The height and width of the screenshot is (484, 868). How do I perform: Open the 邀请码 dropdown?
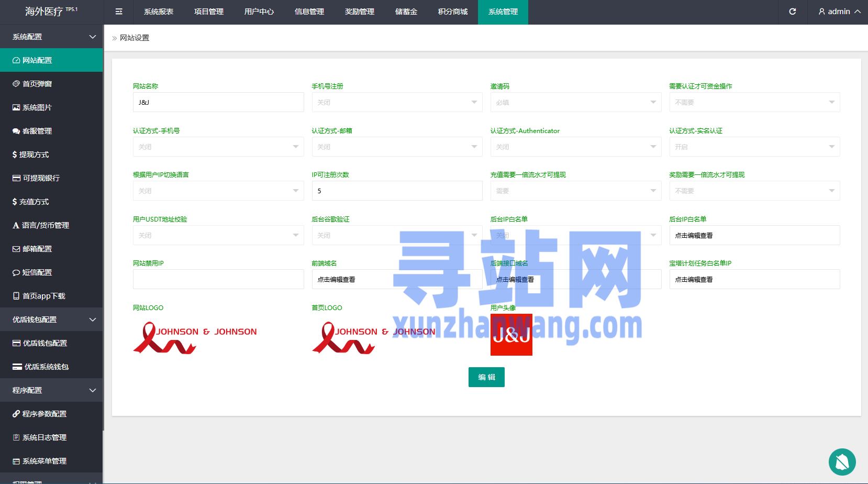[576, 102]
